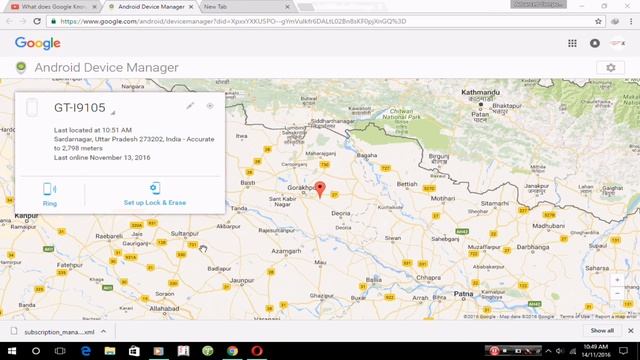Show hidden system tray icons
The width and height of the screenshot is (640, 360).
(548, 351)
